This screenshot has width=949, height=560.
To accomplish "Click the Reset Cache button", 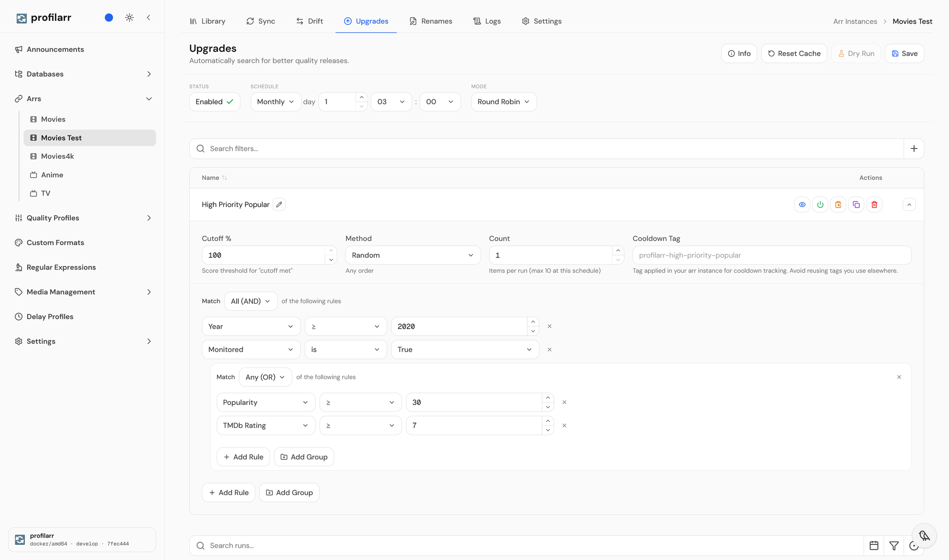I will [794, 54].
